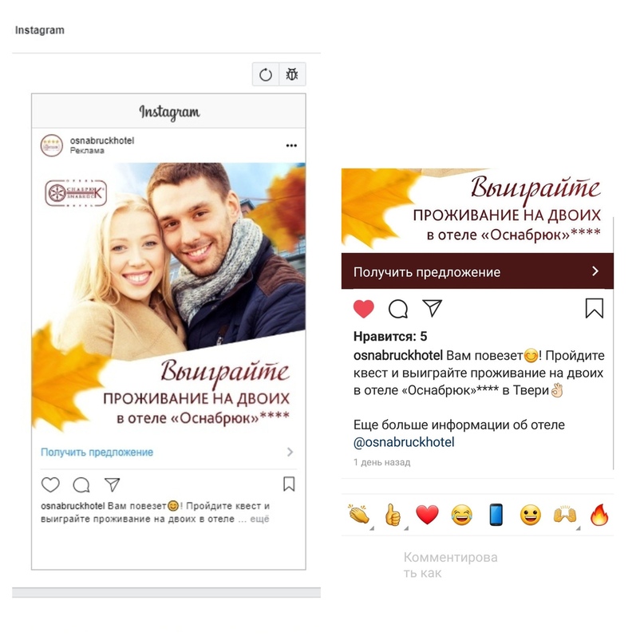Click paper plane share icon in preview
Viewport: 644px width, 644px height.
(x=113, y=484)
